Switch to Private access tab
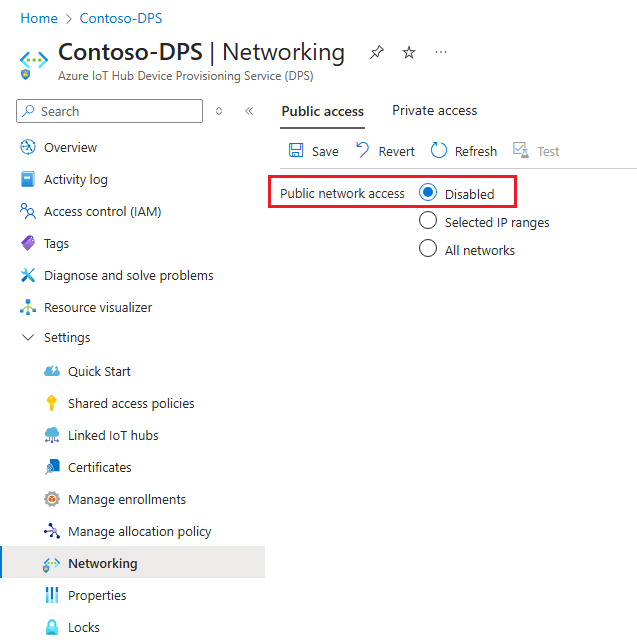The height and width of the screenshot is (644, 637). click(x=435, y=110)
